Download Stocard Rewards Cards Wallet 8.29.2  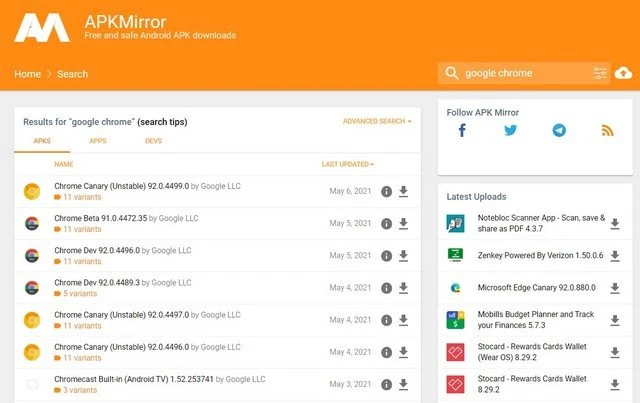(x=615, y=385)
